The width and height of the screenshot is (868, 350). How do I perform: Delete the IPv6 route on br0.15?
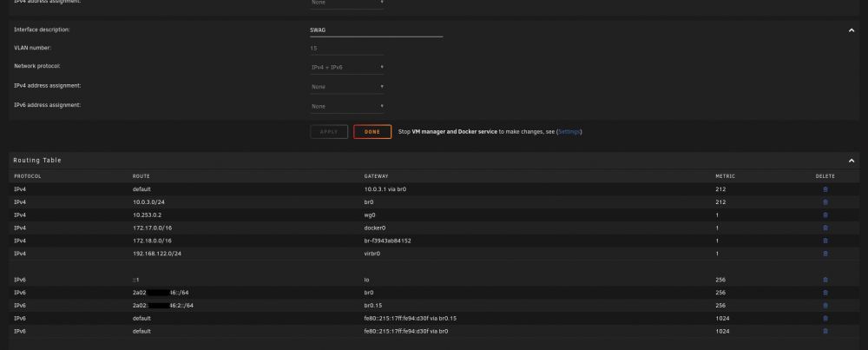[825, 306]
